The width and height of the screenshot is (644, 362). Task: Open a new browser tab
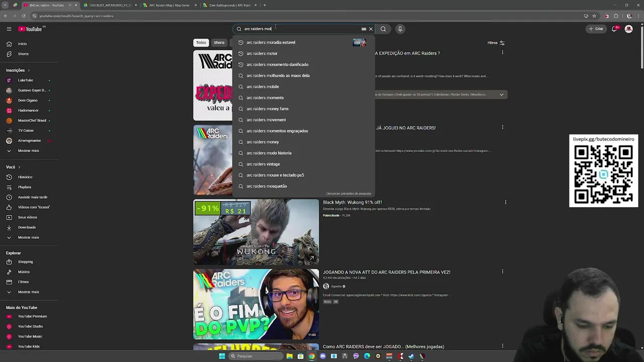pyautogui.click(x=265, y=5)
